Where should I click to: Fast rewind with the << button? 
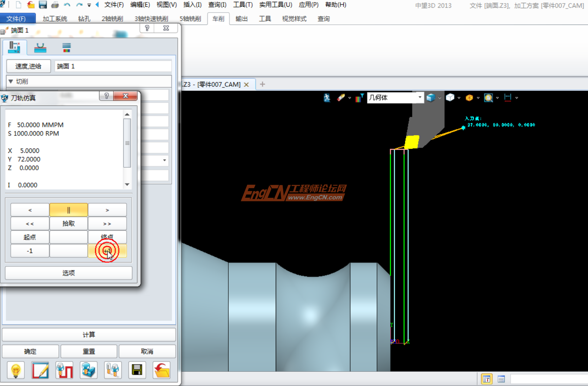[30, 224]
